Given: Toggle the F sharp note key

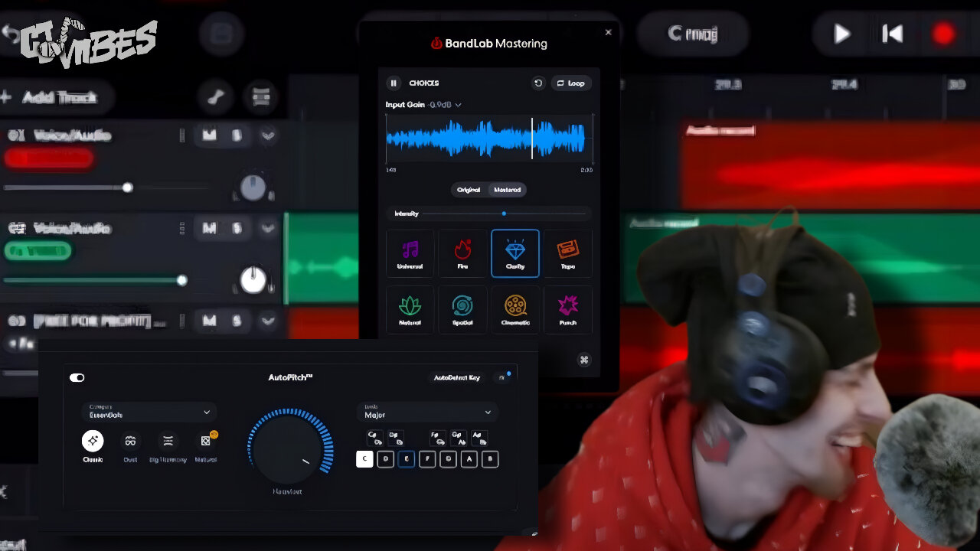Looking at the screenshot, I should click(x=438, y=439).
